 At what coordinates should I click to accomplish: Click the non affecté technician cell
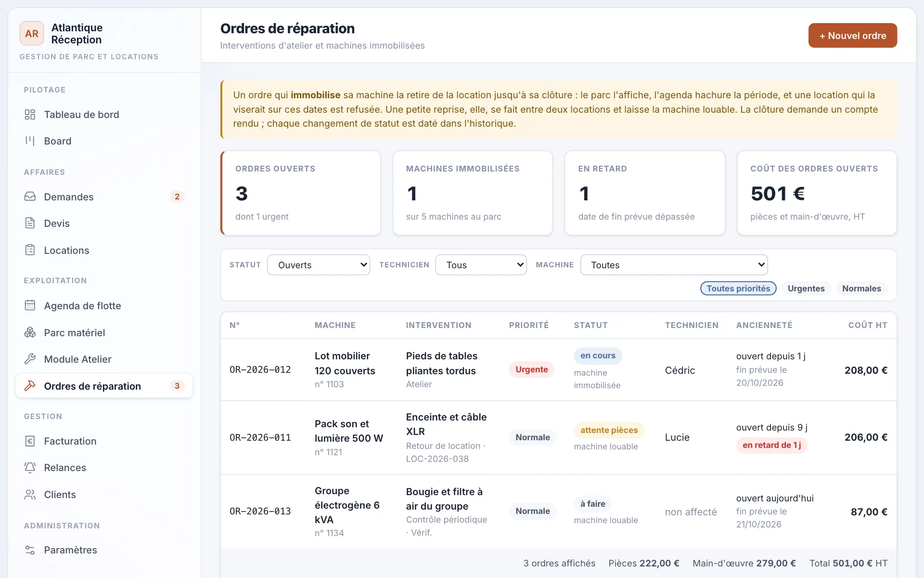pos(691,512)
